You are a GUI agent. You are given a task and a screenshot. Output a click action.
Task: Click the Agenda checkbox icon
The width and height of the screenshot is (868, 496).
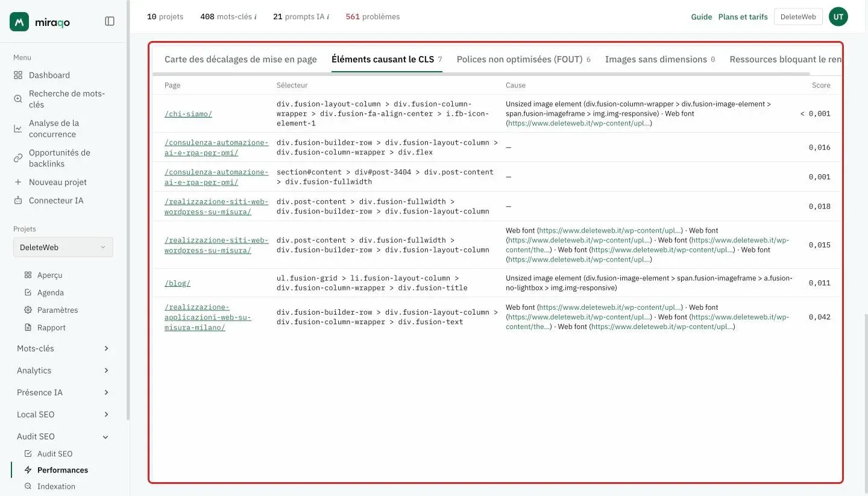28,292
